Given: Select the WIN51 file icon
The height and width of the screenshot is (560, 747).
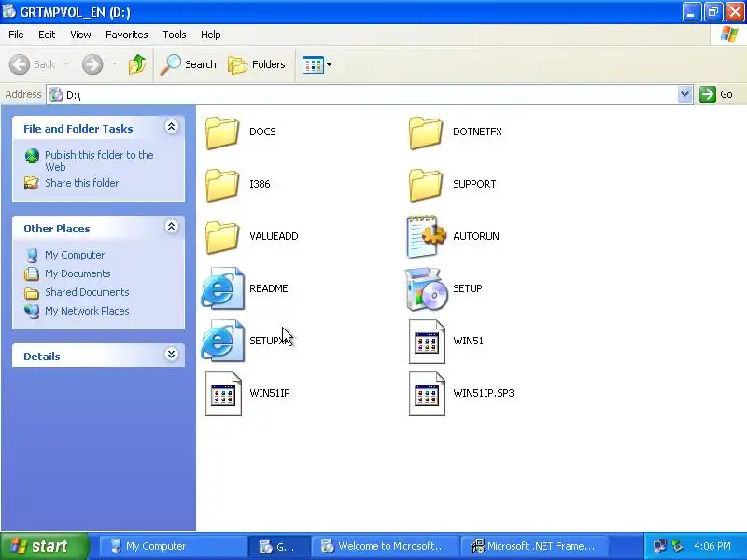Looking at the screenshot, I should tap(427, 342).
